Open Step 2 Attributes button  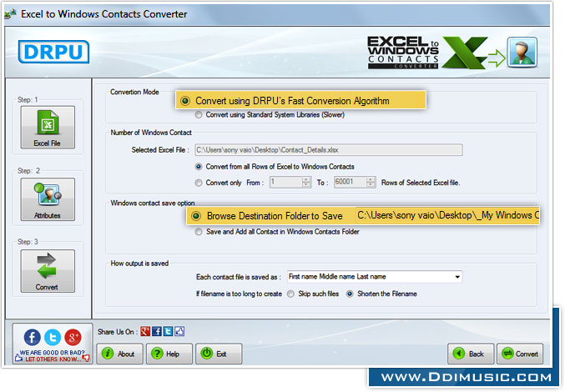point(48,199)
